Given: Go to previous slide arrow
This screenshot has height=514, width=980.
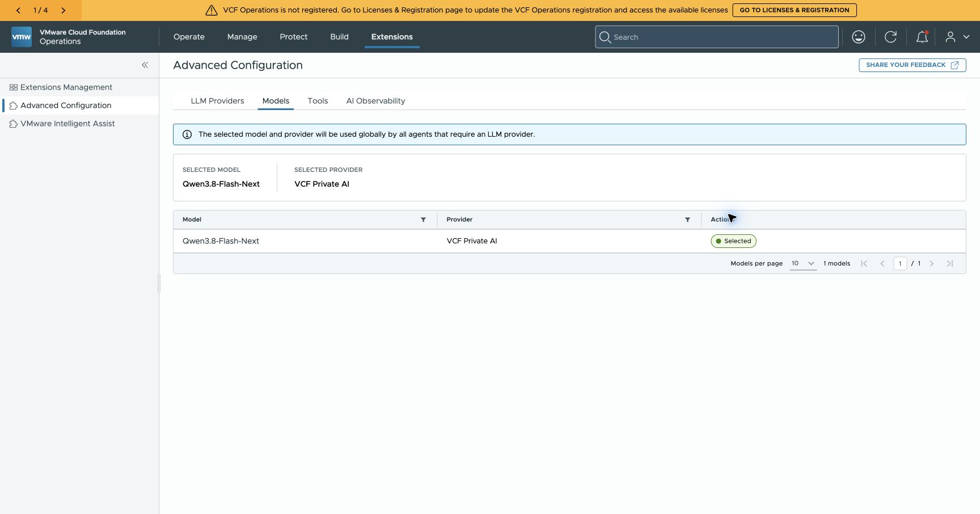Looking at the screenshot, I should 18,10.
